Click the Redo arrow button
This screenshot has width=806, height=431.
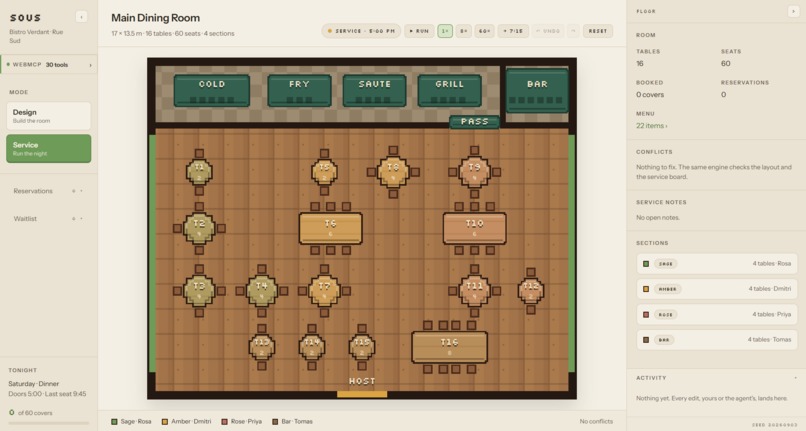[x=573, y=31]
